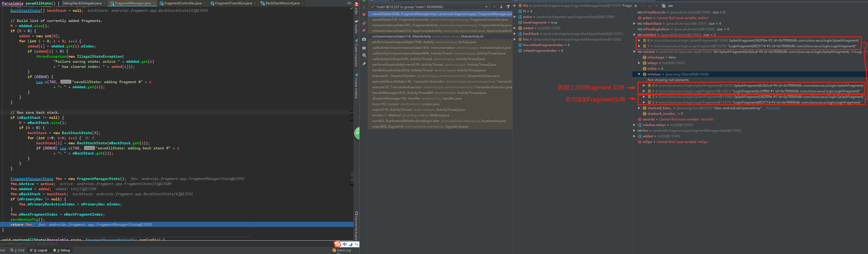The width and height of the screenshot is (868, 254).
Task: Click the move watch down triangle icon
Action: pyautogui.click(x=656, y=6)
